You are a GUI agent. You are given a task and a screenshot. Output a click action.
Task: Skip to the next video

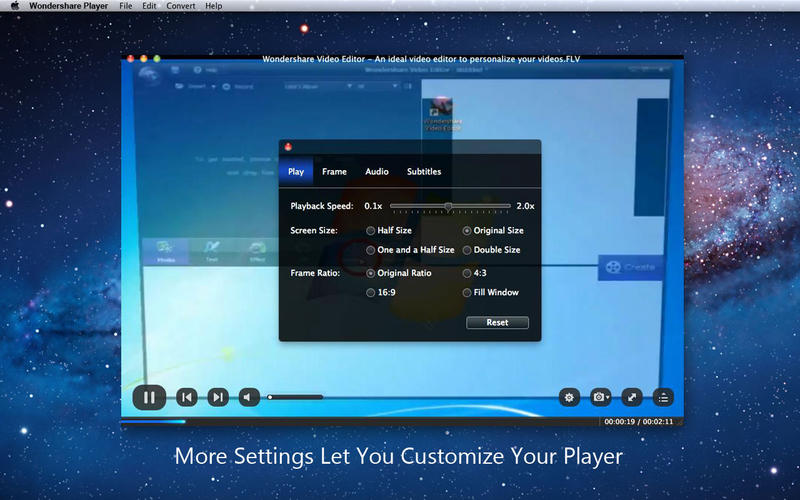(x=217, y=397)
